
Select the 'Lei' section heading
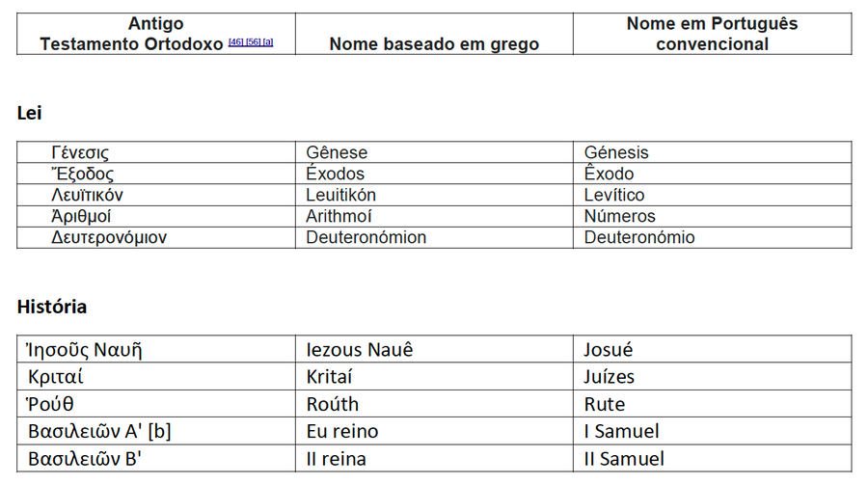[29, 113]
